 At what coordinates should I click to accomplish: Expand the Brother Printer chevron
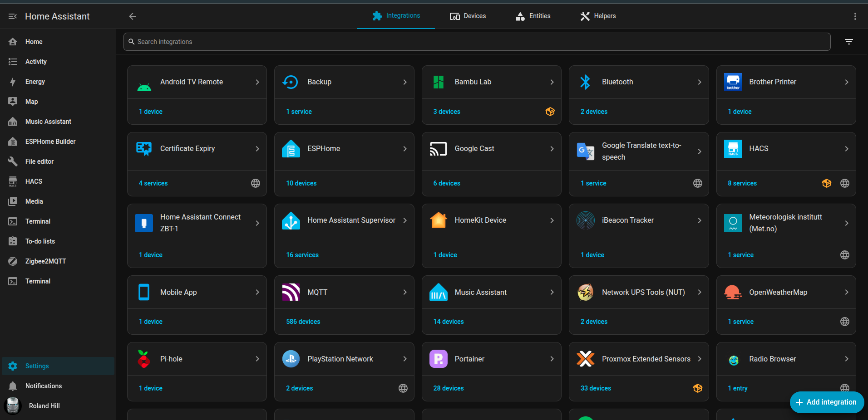(847, 82)
